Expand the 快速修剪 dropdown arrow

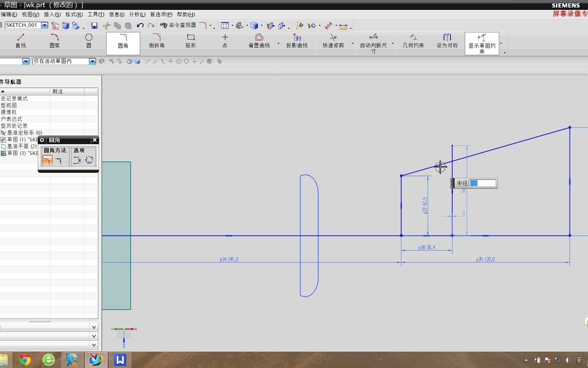pos(353,44)
